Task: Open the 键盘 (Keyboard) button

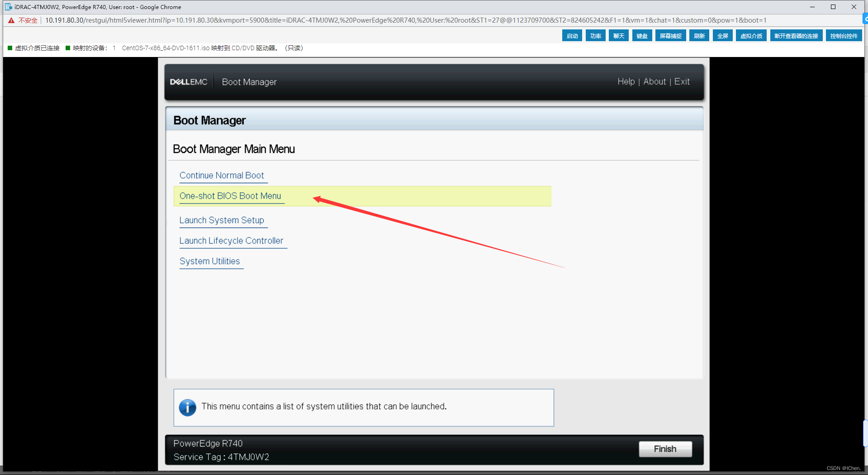Action: tap(642, 36)
